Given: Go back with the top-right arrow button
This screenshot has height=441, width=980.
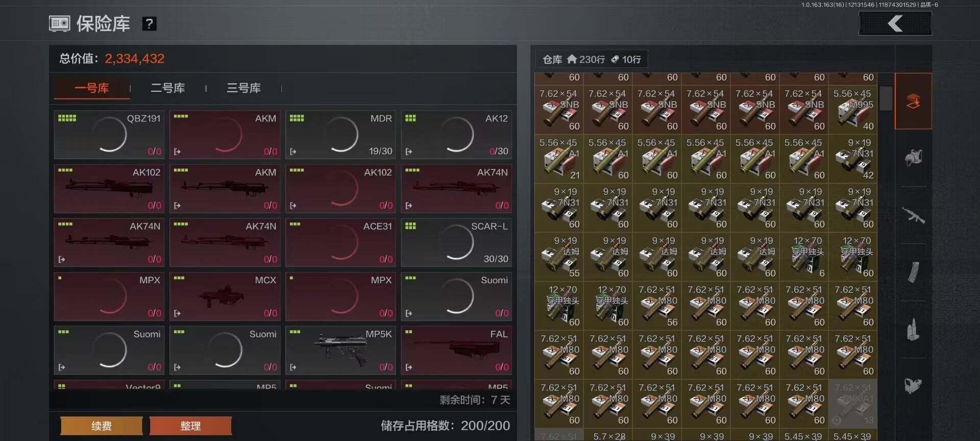Looking at the screenshot, I should point(895,23).
